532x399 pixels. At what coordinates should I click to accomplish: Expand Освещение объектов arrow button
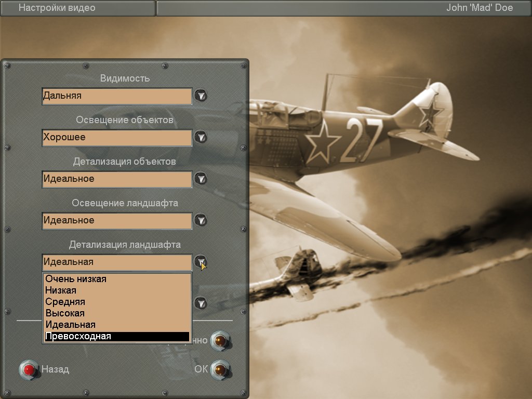201,137
